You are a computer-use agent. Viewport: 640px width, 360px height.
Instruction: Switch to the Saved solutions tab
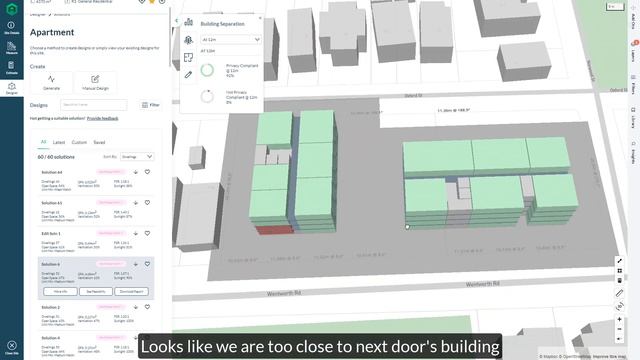[99, 142]
